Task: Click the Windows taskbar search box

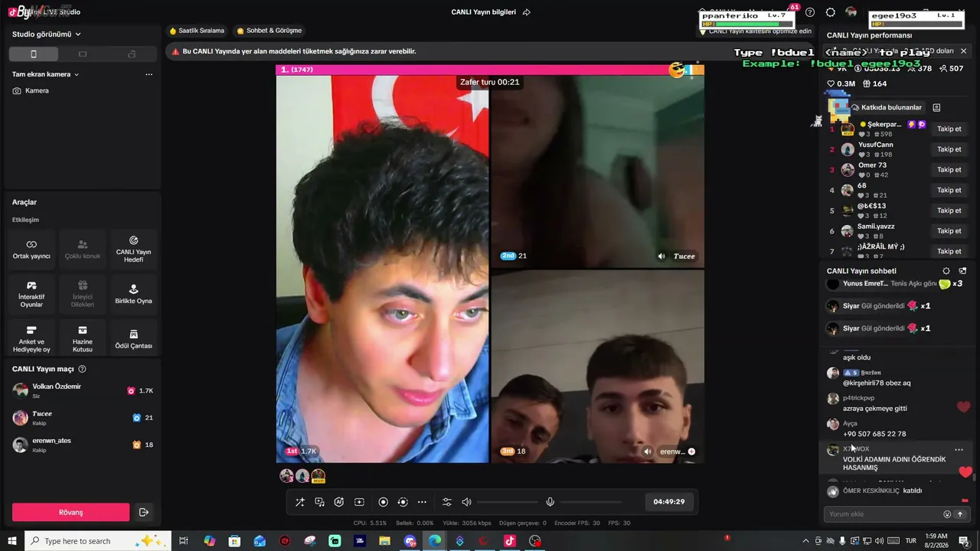Action: click(98, 541)
